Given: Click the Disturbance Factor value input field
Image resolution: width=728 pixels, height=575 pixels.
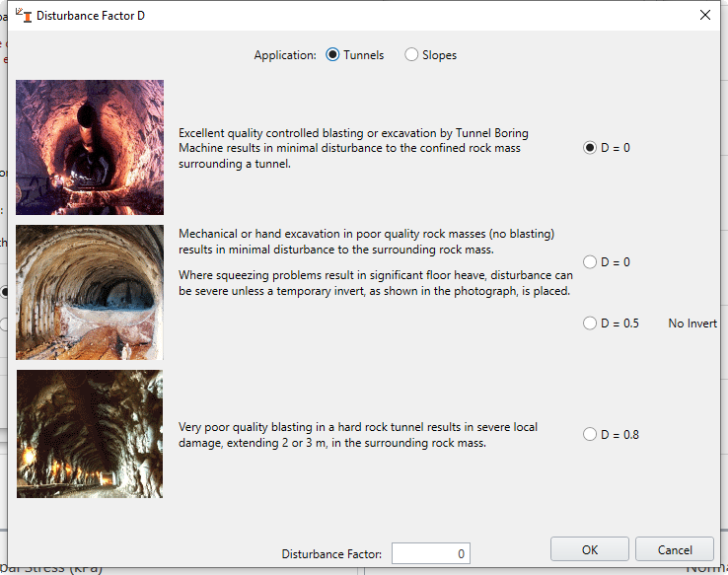Looking at the screenshot, I should 430,553.
